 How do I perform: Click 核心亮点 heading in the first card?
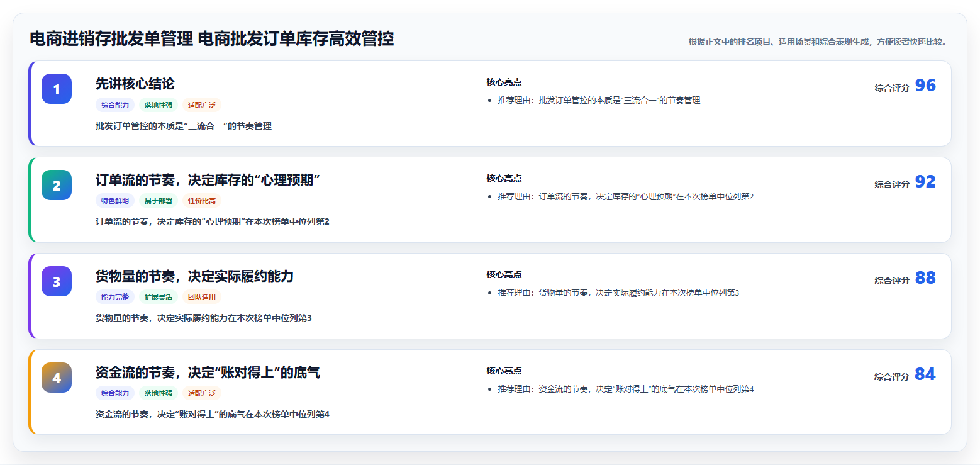(x=504, y=82)
